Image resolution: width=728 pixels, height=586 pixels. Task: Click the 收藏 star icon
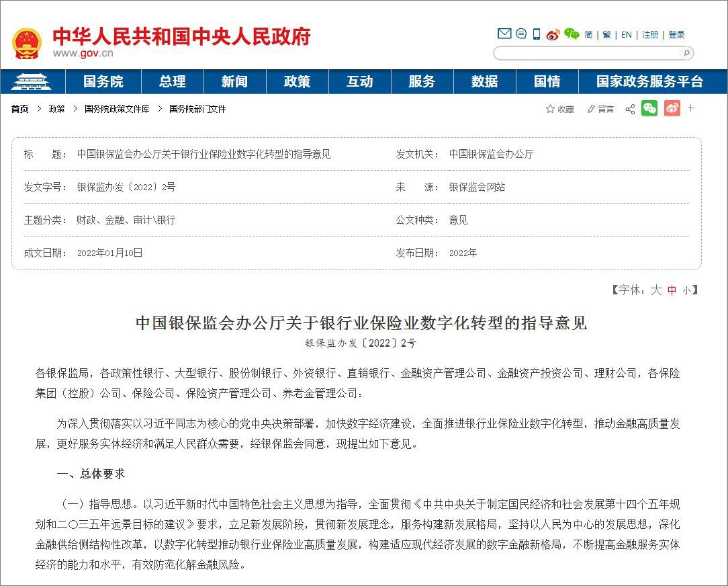(x=550, y=109)
